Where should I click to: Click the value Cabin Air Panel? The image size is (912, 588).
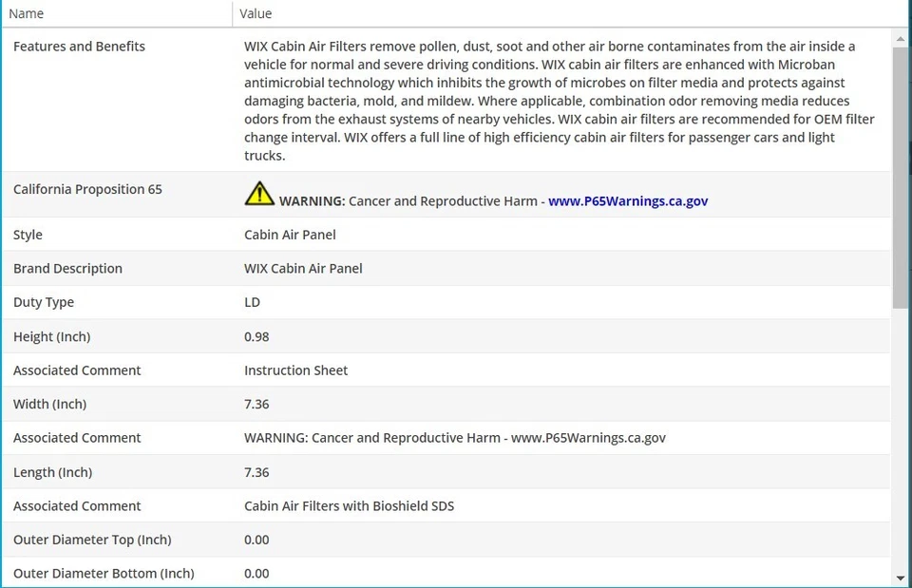[x=290, y=235]
